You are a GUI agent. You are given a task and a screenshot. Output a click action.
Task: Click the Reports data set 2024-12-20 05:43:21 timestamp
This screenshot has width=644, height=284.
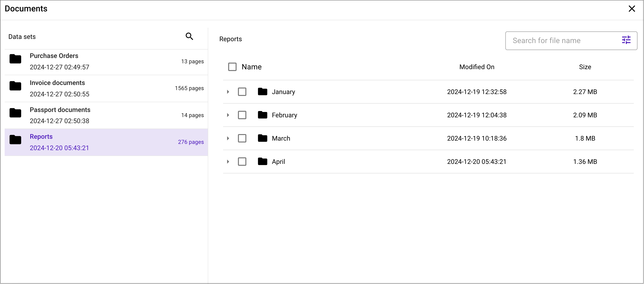tap(60, 148)
